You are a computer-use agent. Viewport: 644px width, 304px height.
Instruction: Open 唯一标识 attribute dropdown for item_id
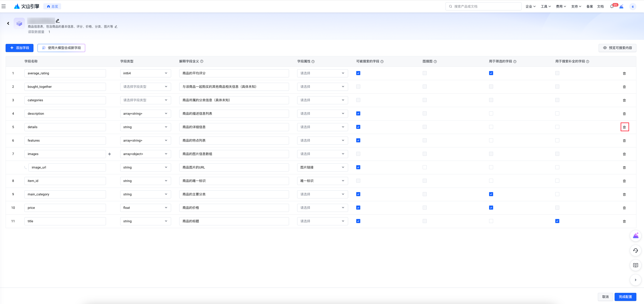(323, 181)
